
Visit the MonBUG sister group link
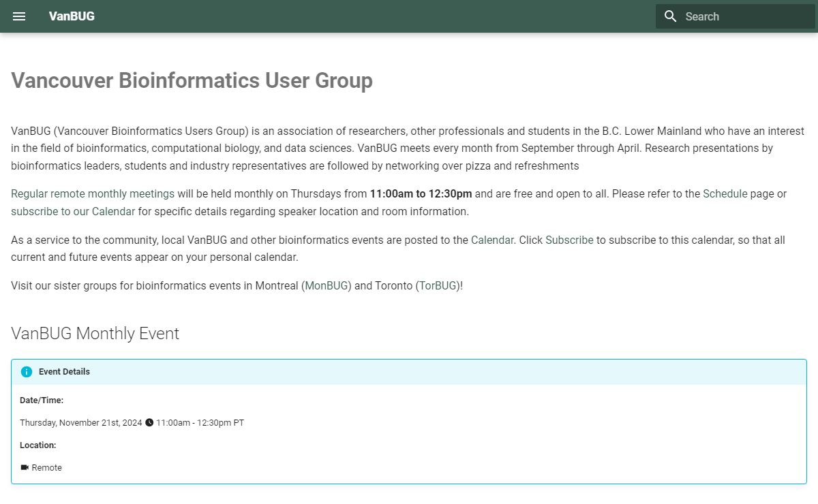327,285
